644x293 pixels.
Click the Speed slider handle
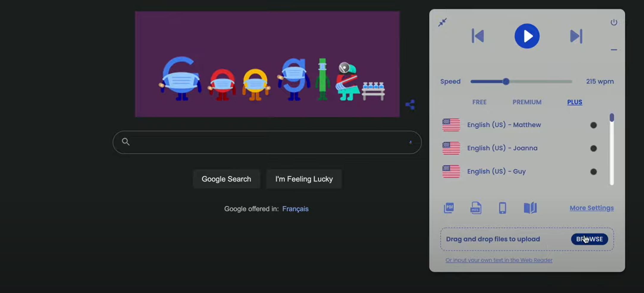coord(506,81)
